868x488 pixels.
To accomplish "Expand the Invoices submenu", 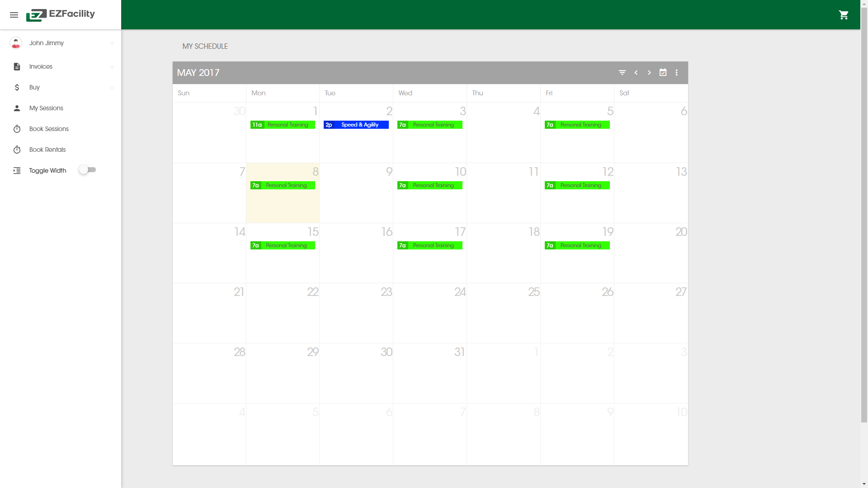I will click(x=112, y=67).
